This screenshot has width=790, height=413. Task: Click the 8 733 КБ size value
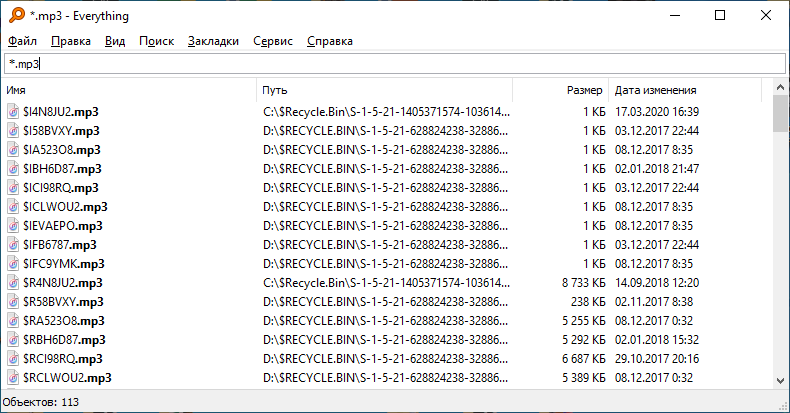coord(583,283)
